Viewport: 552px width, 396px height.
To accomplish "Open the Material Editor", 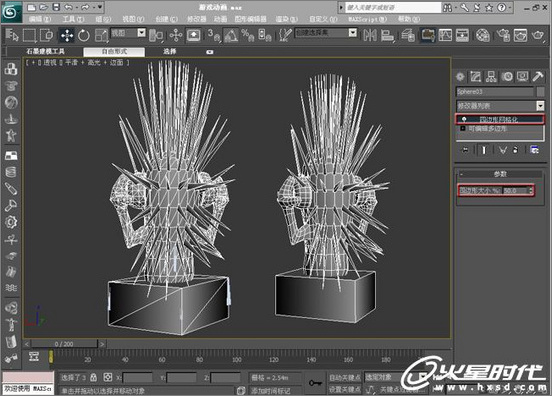I will pos(483,35).
